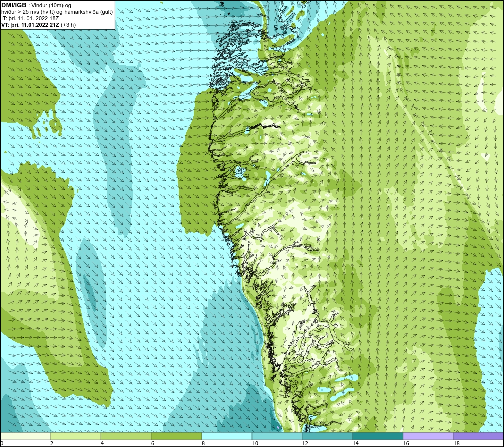Click the purple legend swatch above 18
The image size is (504, 447).
coord(478,436)
